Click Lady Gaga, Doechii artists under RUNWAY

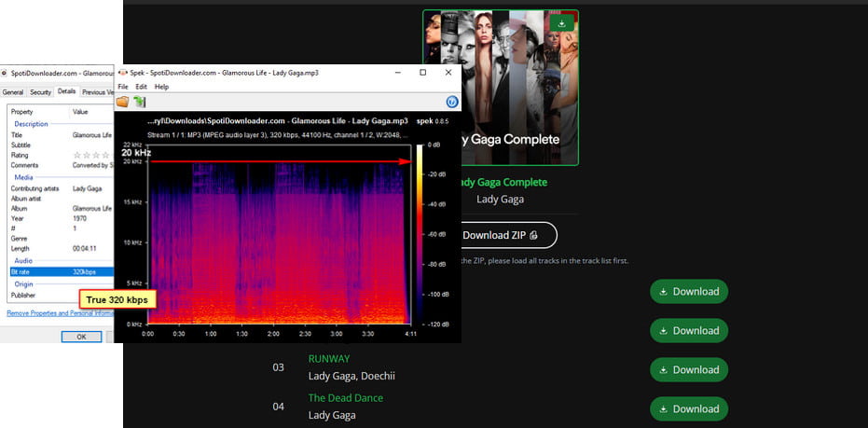[351, 376]
